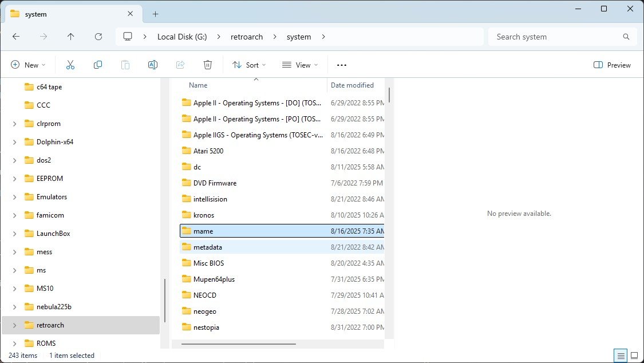Expand the dos2 tree node
Viewport: 644px width, 363px height.
tap(15, 160)
